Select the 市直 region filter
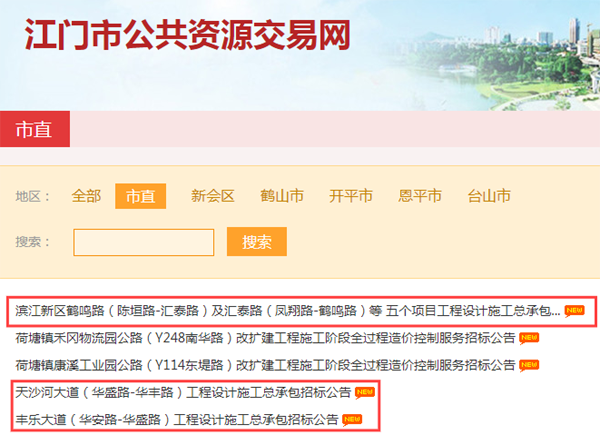Image resolution: width=600 pixels, height=435 pixels. click(140, 196)
